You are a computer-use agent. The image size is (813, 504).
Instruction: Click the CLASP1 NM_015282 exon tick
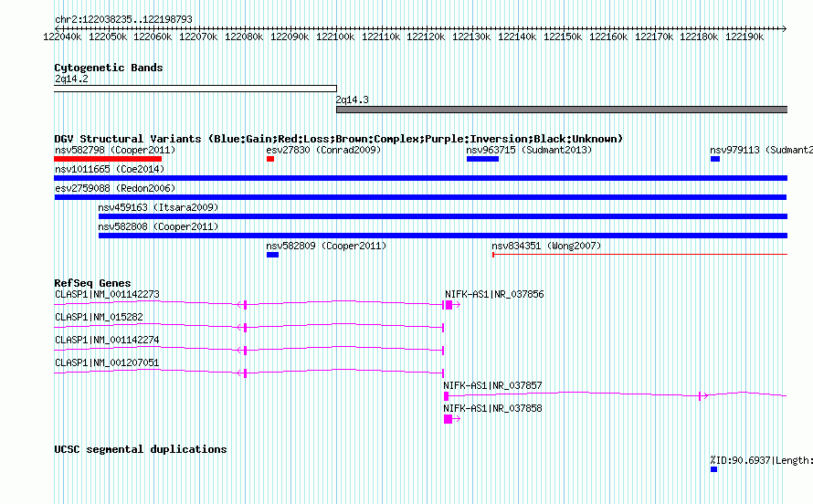[x=245, y=328]
